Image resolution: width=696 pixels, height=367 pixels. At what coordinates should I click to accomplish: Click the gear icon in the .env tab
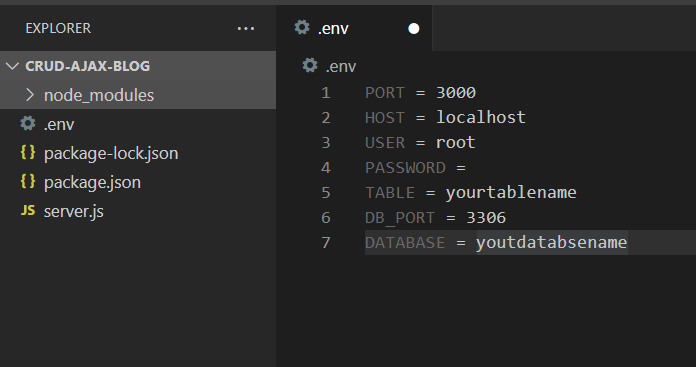[302, 28]
